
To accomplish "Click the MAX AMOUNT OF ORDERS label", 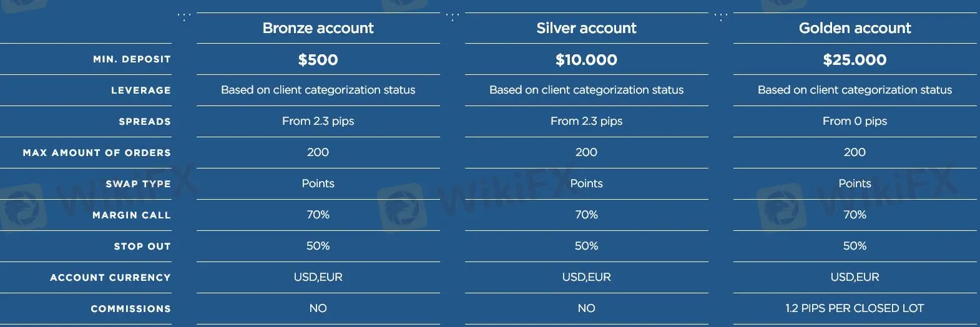I will pos(97,153).
